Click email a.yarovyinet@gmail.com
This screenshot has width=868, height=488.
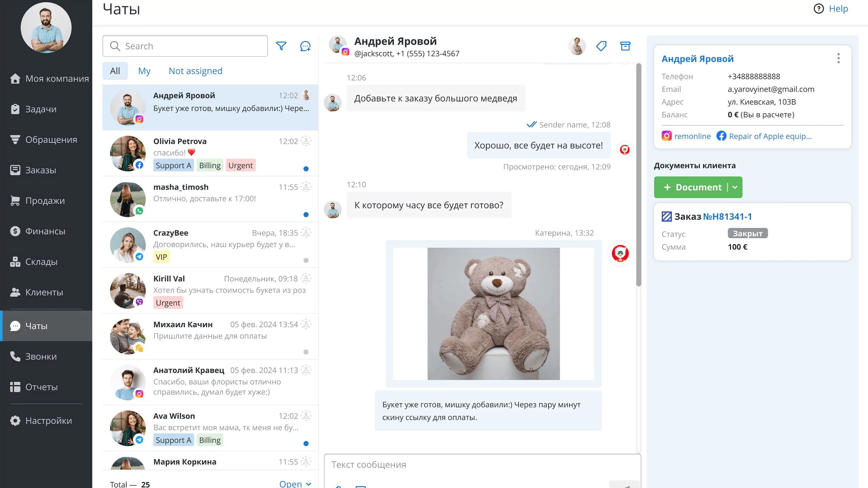pos(771,89)
